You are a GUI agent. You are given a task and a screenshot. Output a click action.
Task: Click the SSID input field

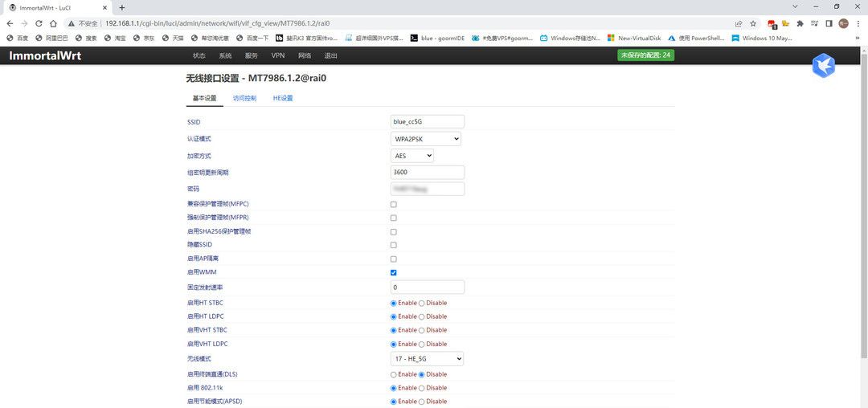[428, 121]
